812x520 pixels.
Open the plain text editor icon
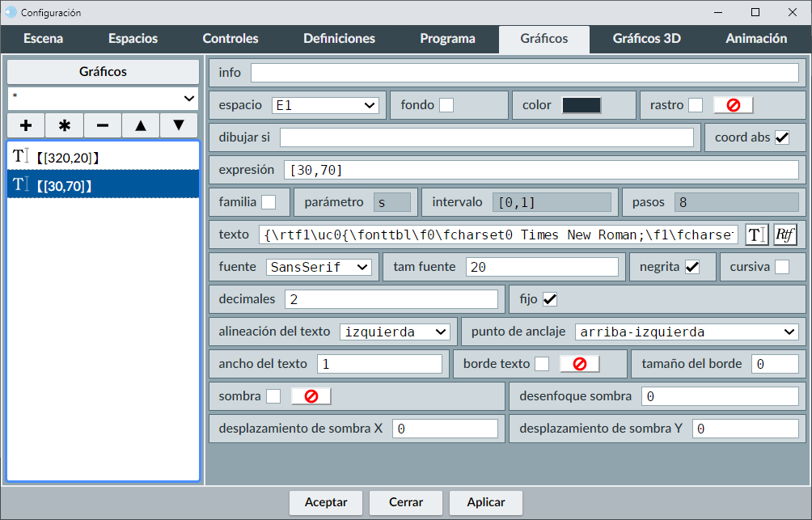756,235
